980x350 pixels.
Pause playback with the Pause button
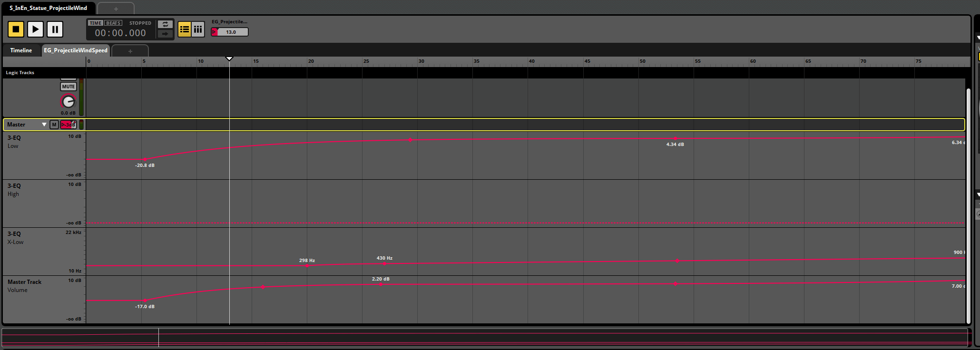pyautogui.click(x=55, y=29)
